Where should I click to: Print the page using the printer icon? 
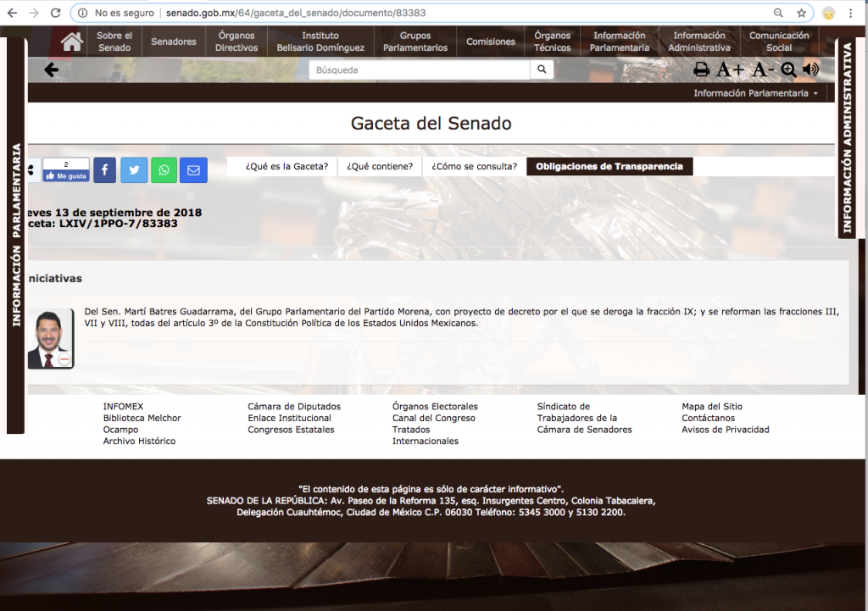click(x=702, y=70)
